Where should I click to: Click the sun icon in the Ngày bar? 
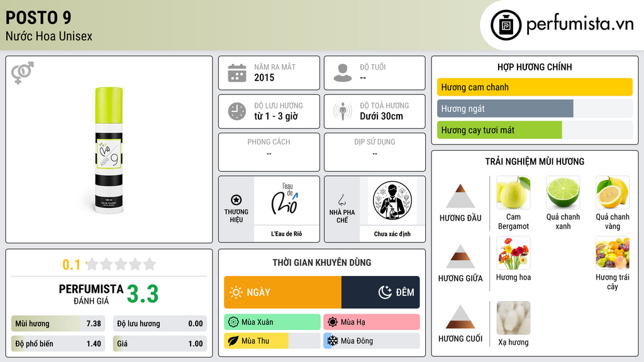236,292
